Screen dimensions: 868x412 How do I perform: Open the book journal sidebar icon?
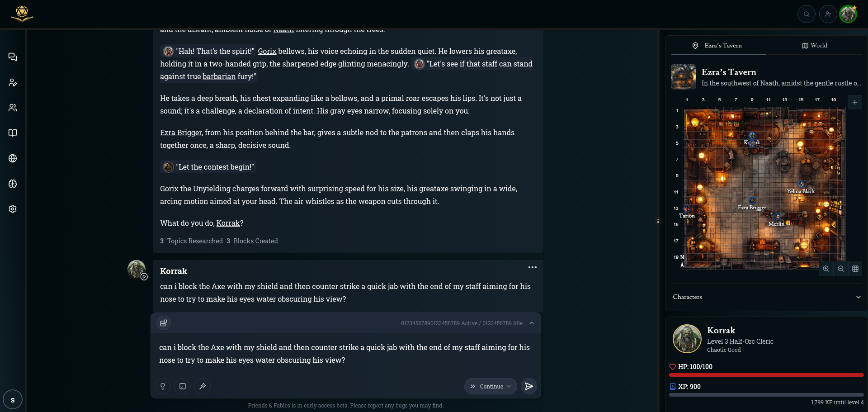coord(13,133)
